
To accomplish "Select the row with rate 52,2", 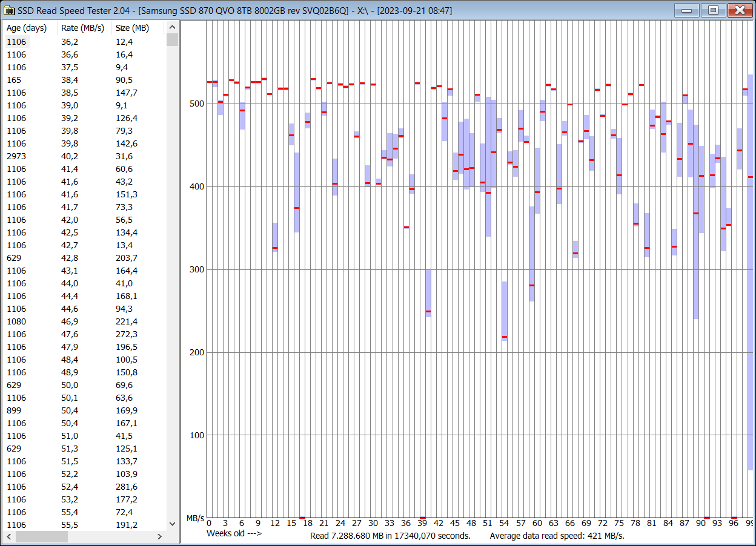I will point(85,474).
